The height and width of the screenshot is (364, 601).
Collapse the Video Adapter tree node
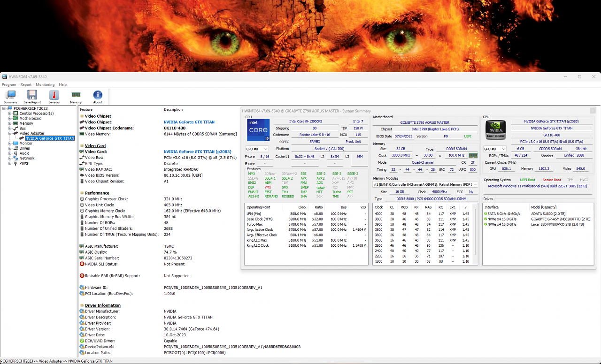9,133
